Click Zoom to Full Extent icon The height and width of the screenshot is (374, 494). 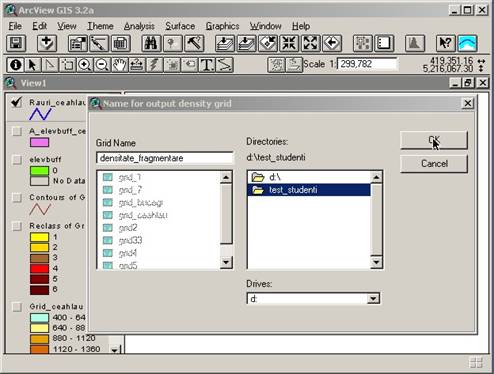coord(225,43)
